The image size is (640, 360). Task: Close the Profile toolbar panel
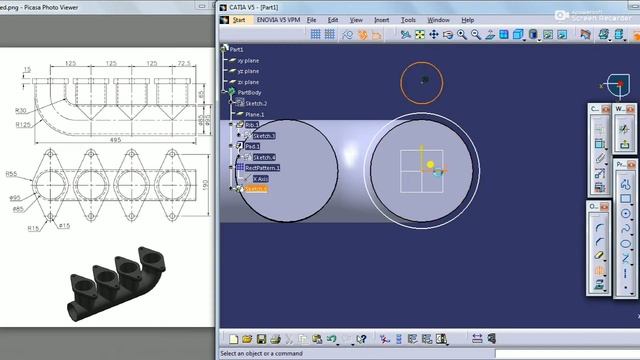pyautogui.click(x=631, y=164)
